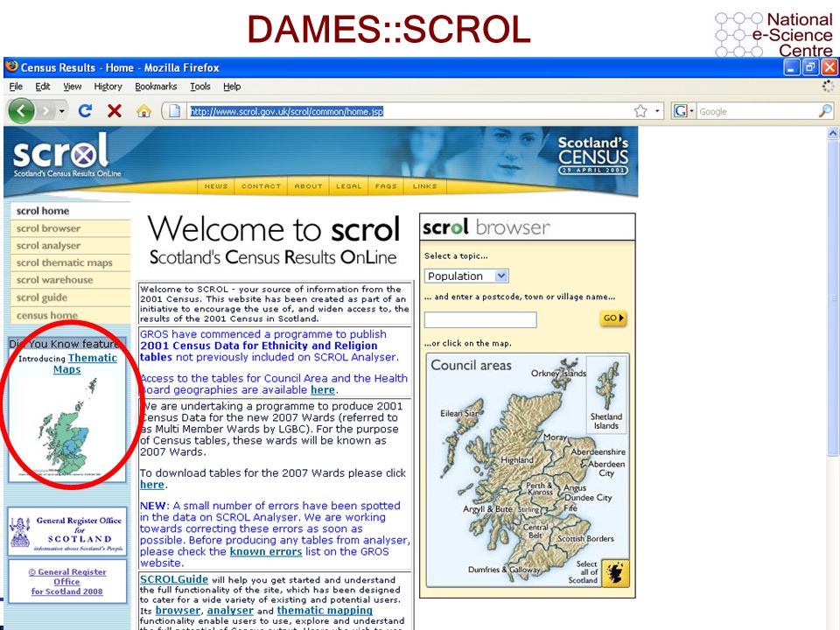Screen dimensions: 840x630
Task: Click the SCROLGuide link
Action: click(x=173, y=579)
